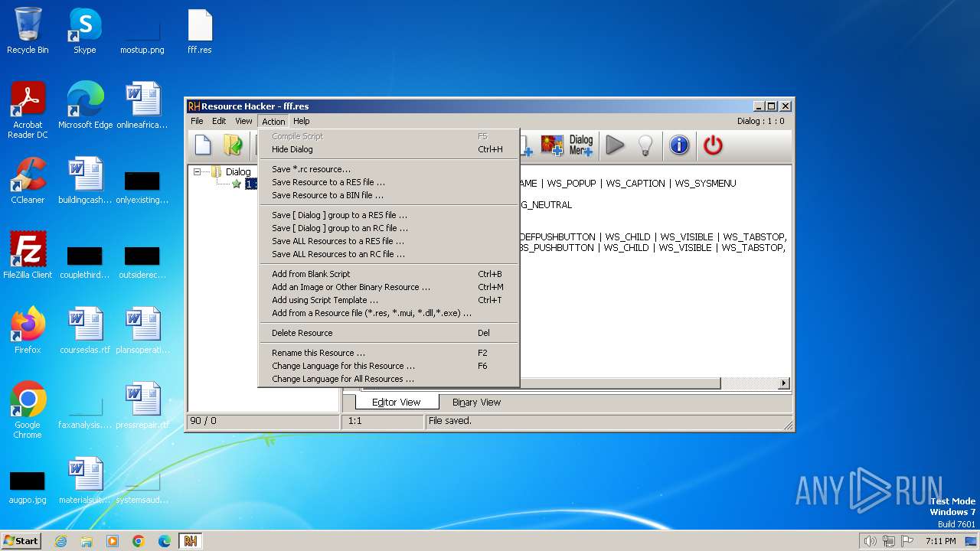Open the CCleaner desktop shortcut

tap(28, 181)
